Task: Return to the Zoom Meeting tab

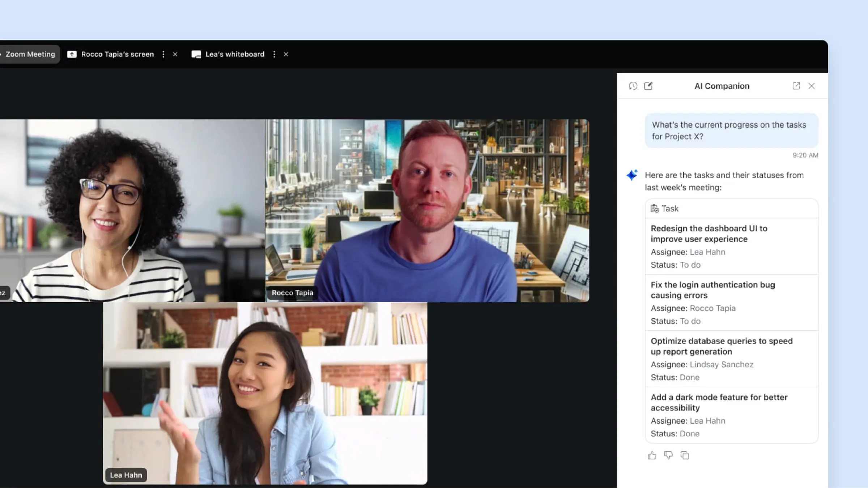Action: coord(30,54)
